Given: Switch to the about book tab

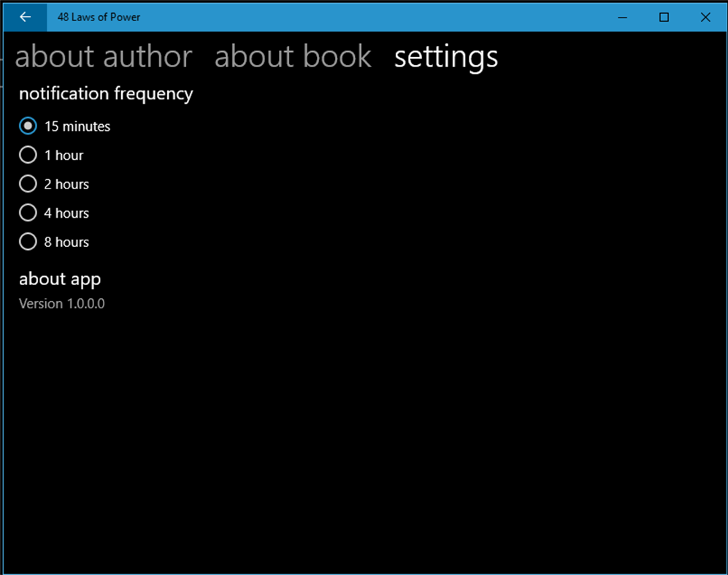Looking at the screenshot, I should click(293, 56).
